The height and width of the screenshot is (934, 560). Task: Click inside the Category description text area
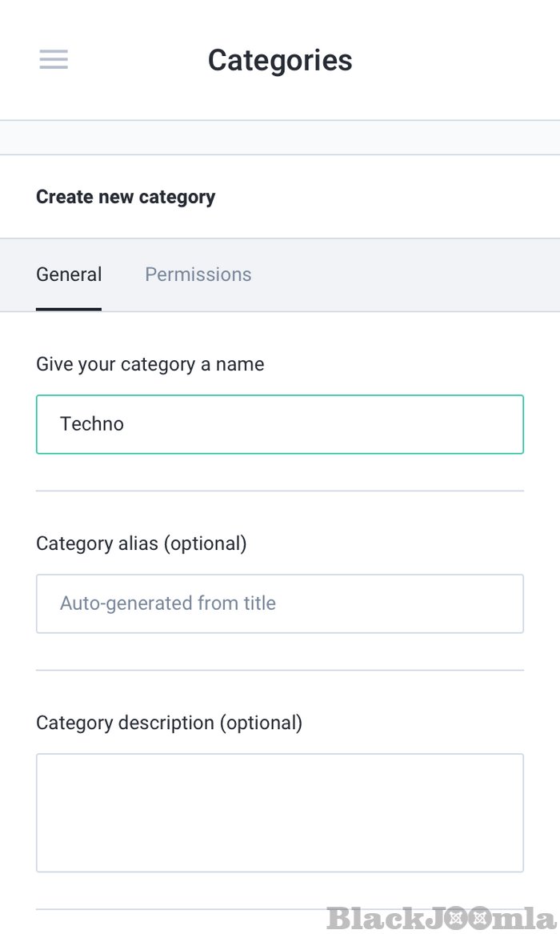pos(280,812)
